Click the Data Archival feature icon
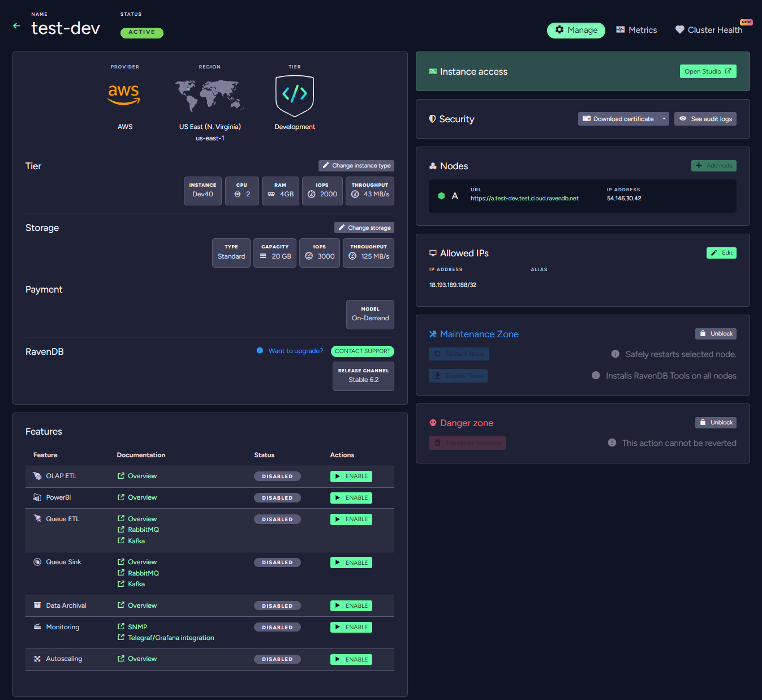Image resolution: width=762 pixels, height=700 pixels. (x=37, y=605)
